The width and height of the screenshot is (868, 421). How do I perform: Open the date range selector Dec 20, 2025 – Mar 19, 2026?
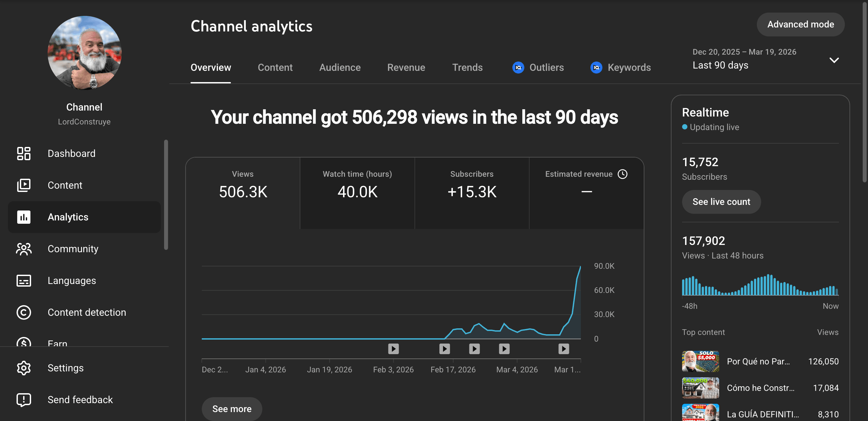(765, 59)
